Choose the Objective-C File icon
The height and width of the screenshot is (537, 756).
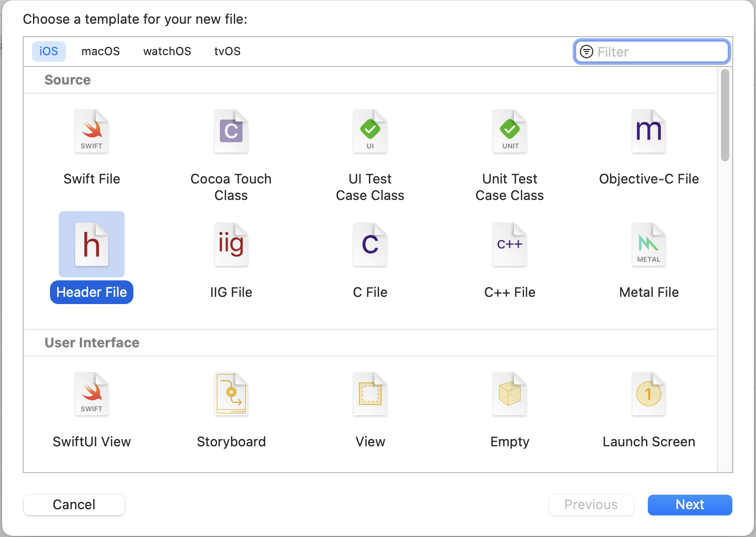649,131
